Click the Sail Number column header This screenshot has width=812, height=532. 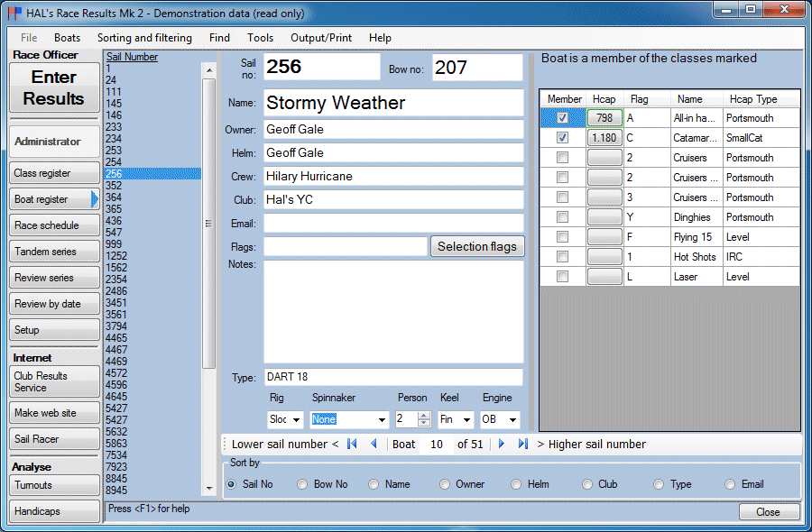(132, 57)
